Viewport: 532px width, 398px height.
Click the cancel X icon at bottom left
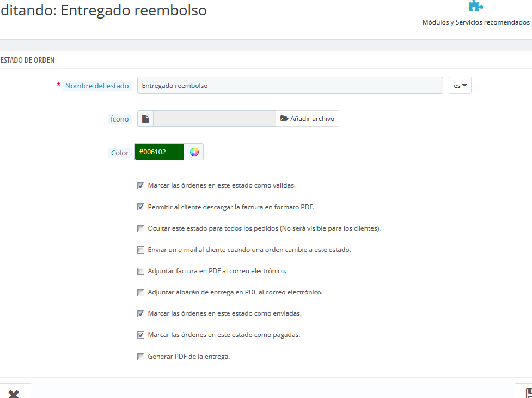14,394
